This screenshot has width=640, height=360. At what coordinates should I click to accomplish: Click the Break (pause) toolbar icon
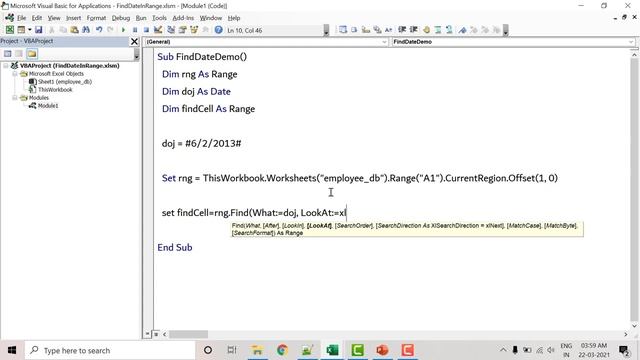pyautogui.click(x=135, y=30)
